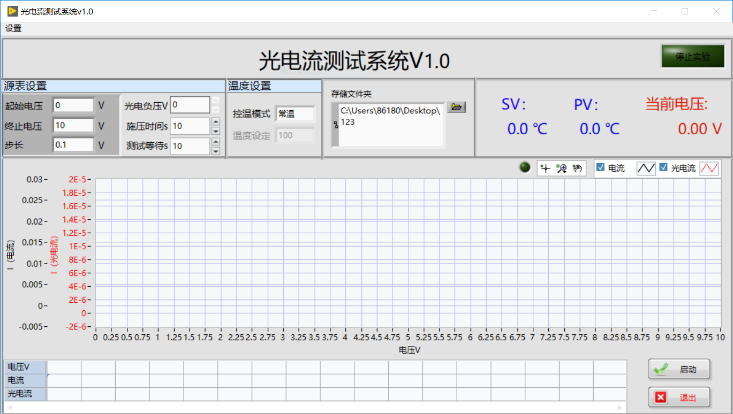Select the zoom magnifier tool on graph palette
Viewport: 733px width, 414px height.
(x=561, y=168)
